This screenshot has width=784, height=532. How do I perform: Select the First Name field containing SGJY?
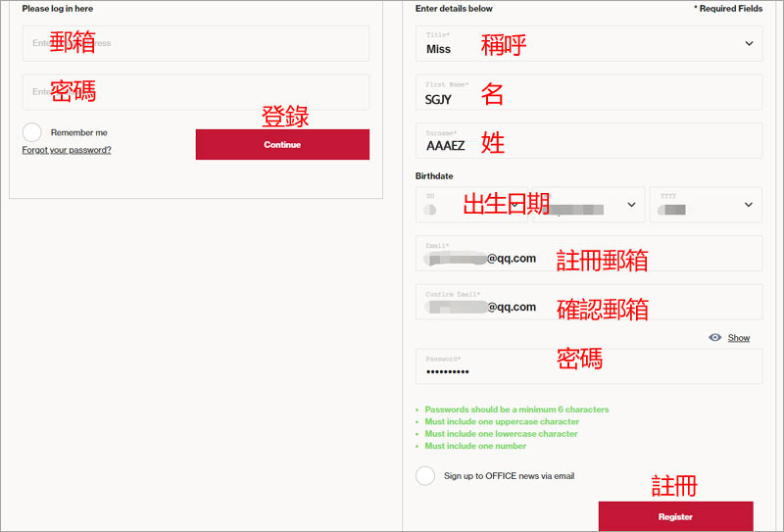[x=588, y=92]
